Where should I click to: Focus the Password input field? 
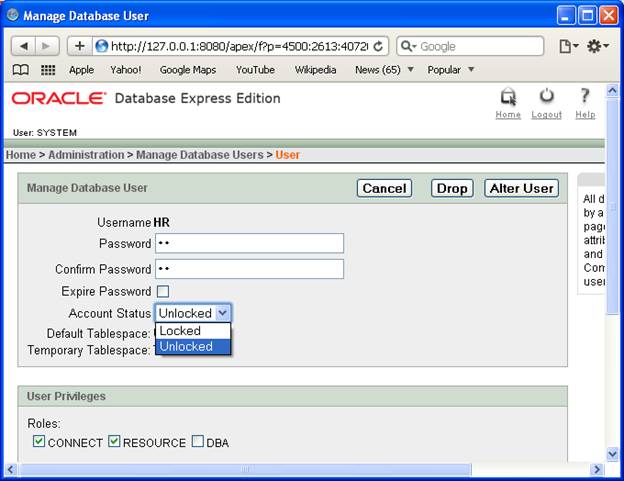(x=250, y=243)
